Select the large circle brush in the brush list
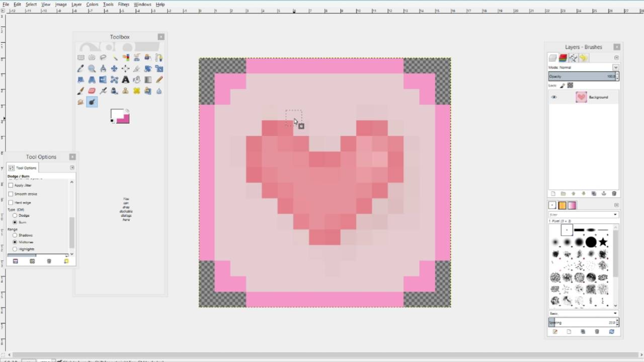644x362 pixels. [591, 242]
